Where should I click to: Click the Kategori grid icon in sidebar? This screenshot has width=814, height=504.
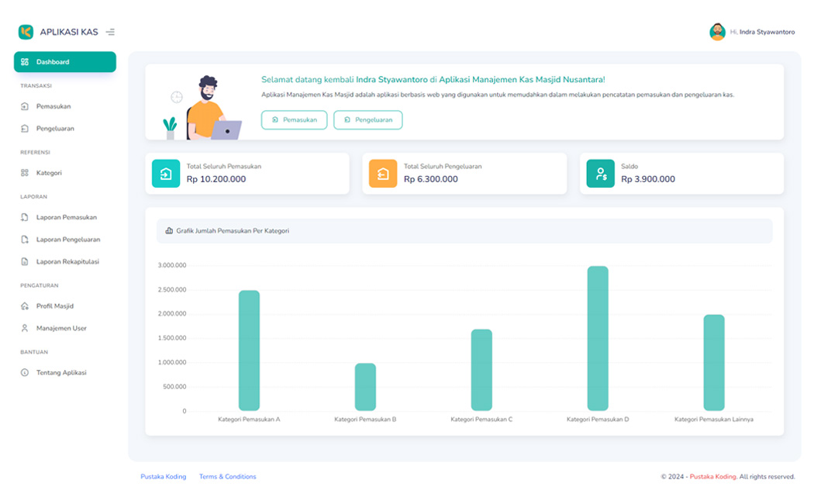click(25, 173)
